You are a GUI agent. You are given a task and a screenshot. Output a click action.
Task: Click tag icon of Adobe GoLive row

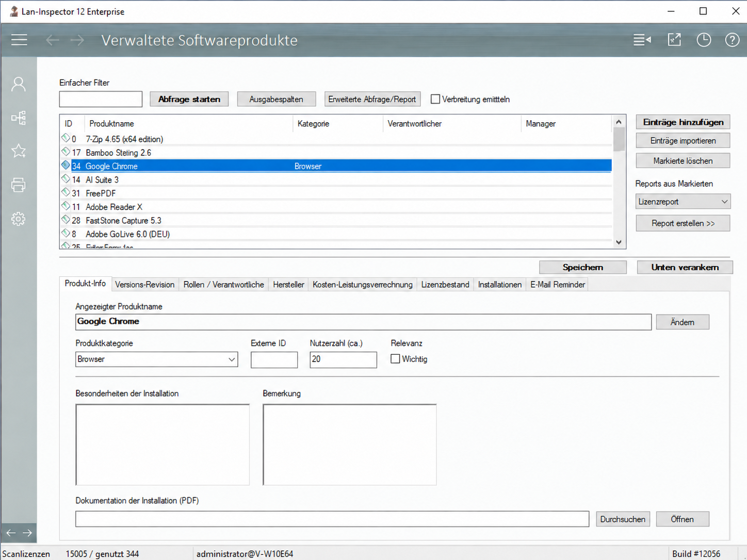click(x=66, y=233)
